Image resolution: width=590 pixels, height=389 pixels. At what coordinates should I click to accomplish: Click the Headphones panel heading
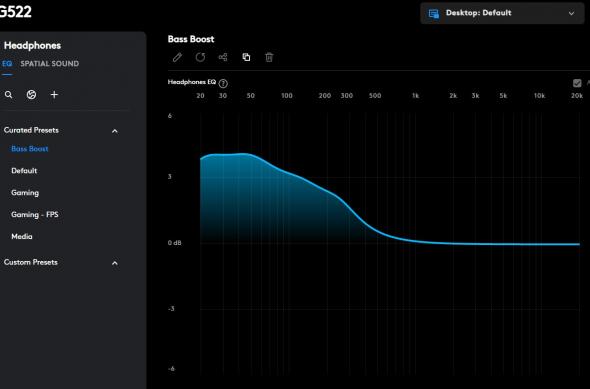pos(32,46)
